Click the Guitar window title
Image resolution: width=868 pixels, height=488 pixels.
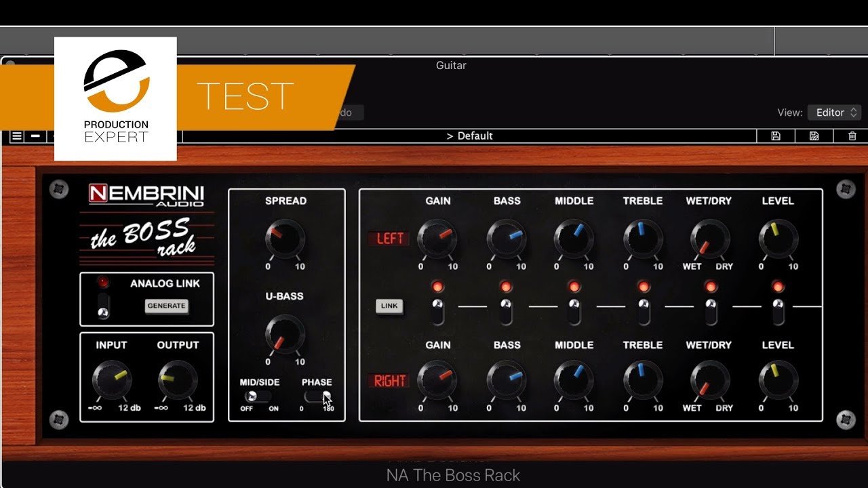451,66
